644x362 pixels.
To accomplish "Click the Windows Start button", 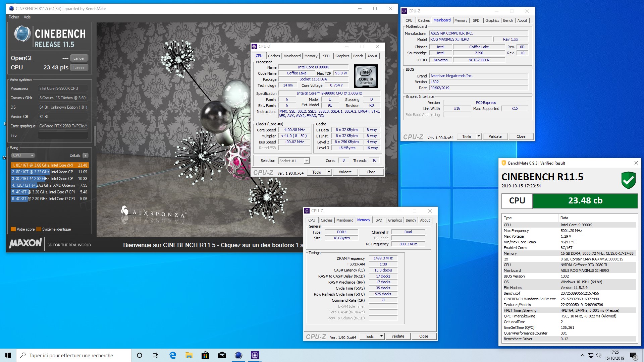I will [8, 355].
